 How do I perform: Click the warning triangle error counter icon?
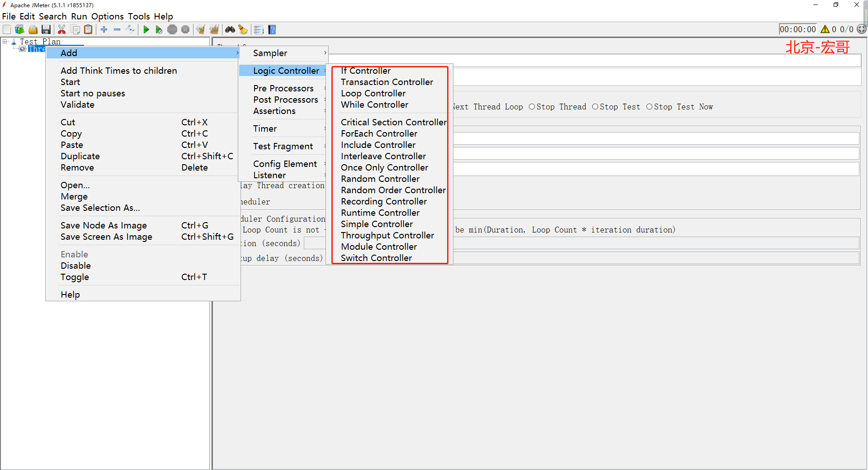[x=825, y=29]
